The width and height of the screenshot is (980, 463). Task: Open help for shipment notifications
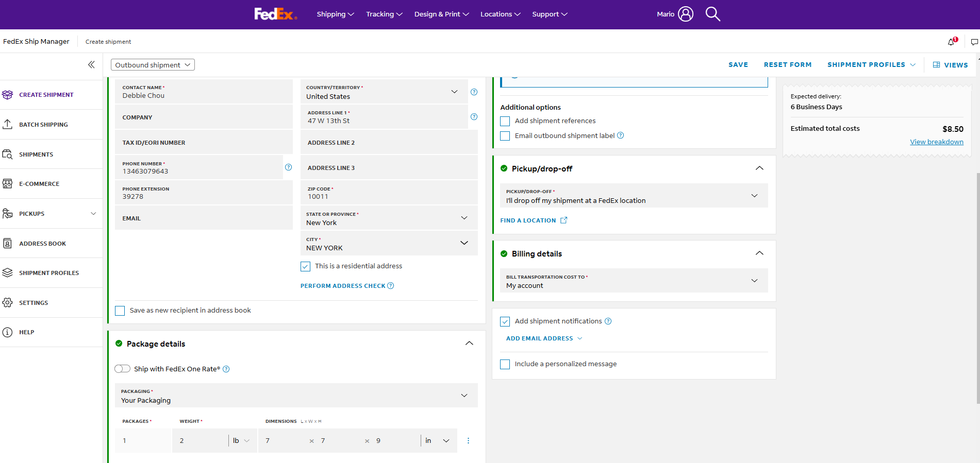pyautogui.click(x=608, y=321)
